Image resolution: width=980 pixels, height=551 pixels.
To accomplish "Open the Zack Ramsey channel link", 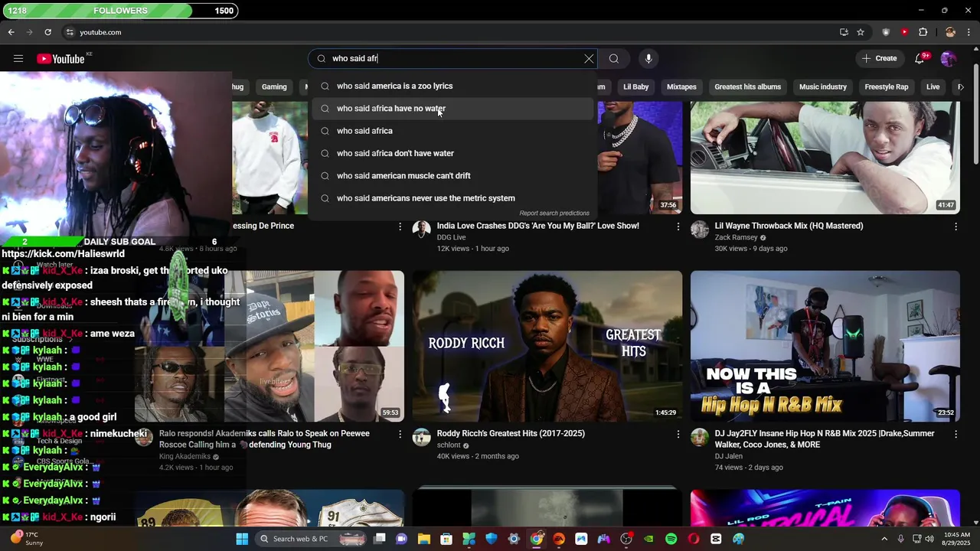I will coord(736,237).
